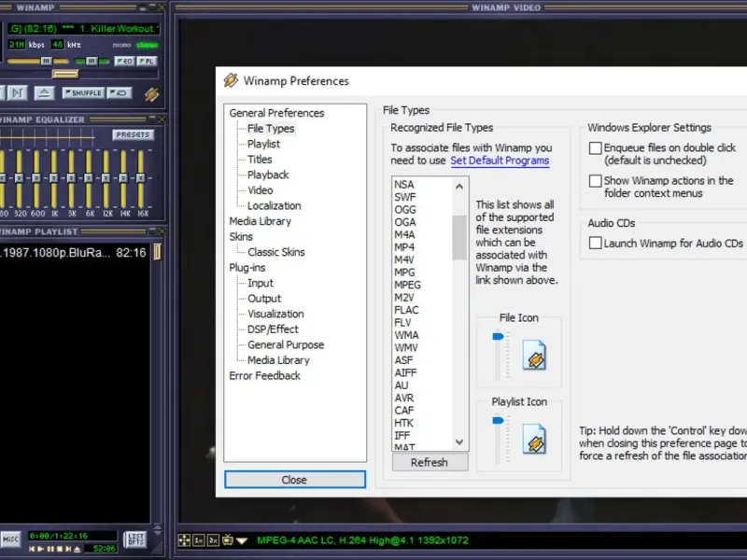Click the Refresh button under file list
This screenshot has height=560, width=747.
430,462
